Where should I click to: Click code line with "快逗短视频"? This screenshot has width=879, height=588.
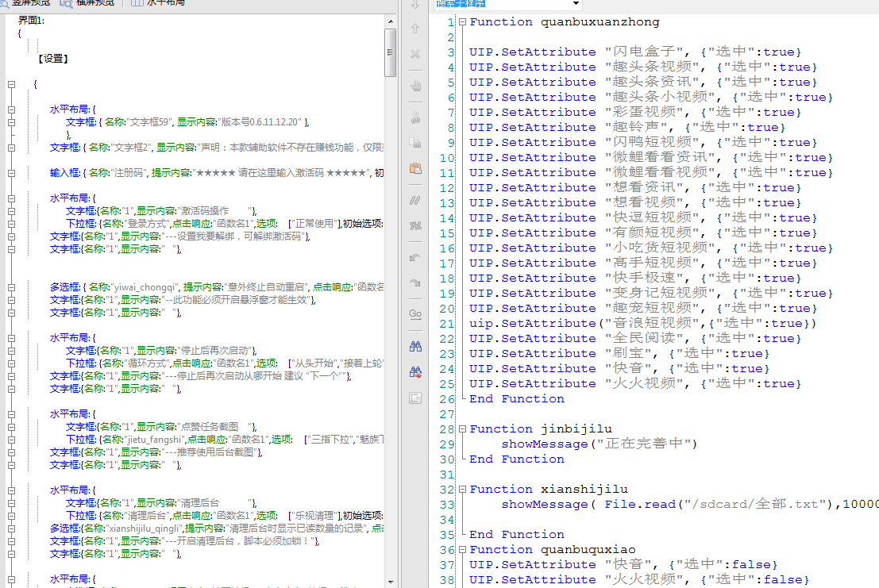(643, 218)
